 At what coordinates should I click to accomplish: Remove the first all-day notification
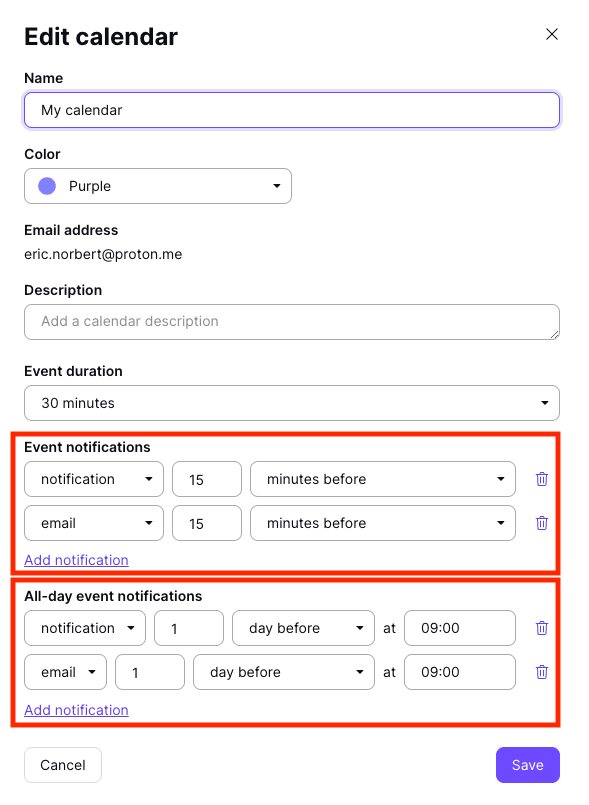(x=542, y=628)
